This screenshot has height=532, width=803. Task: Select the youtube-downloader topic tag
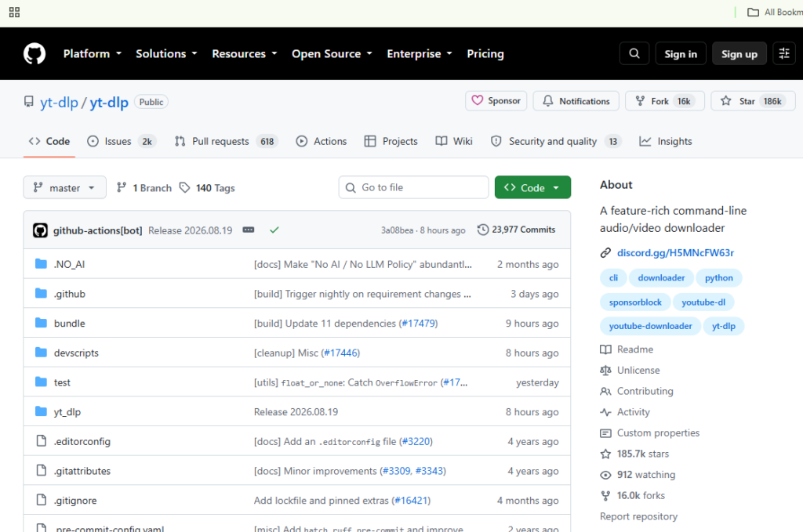(650, 326)
